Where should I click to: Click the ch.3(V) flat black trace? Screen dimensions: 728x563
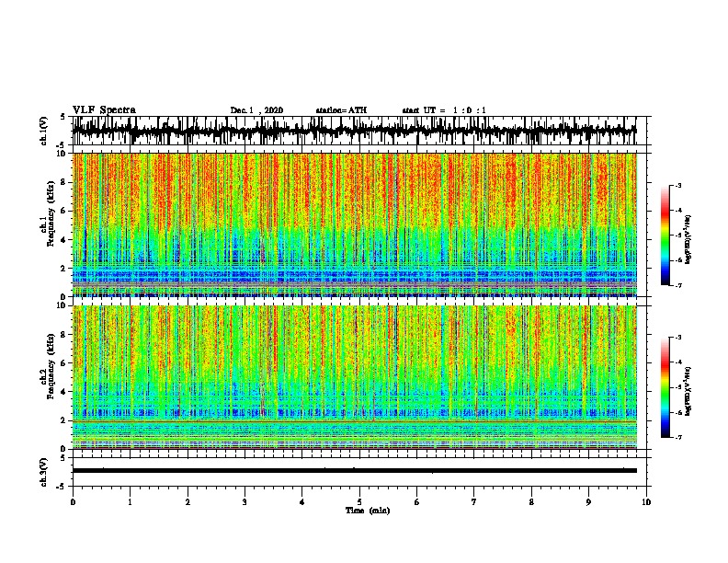[x=355, y=471]
